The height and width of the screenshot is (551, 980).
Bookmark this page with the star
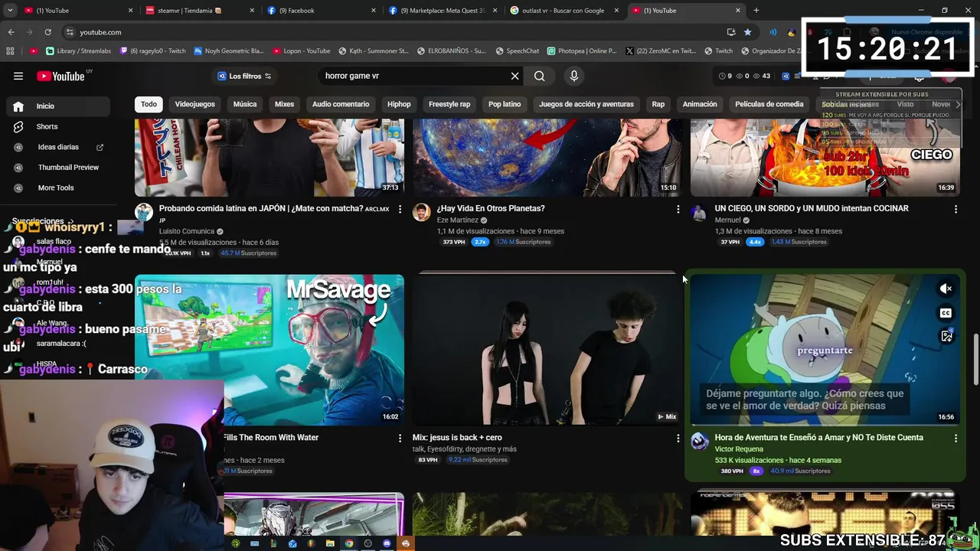(x=747, y=32)
